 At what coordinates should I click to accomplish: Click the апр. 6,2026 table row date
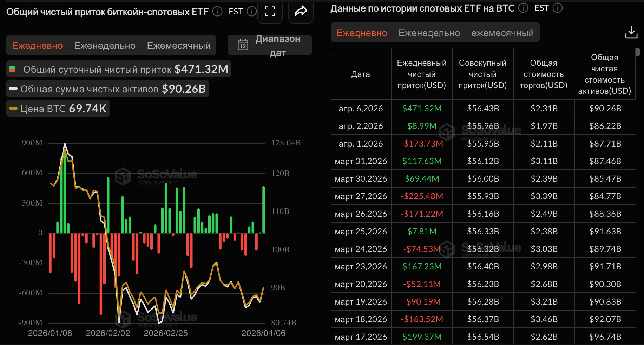pyautogui.click(x=361, y=109)
